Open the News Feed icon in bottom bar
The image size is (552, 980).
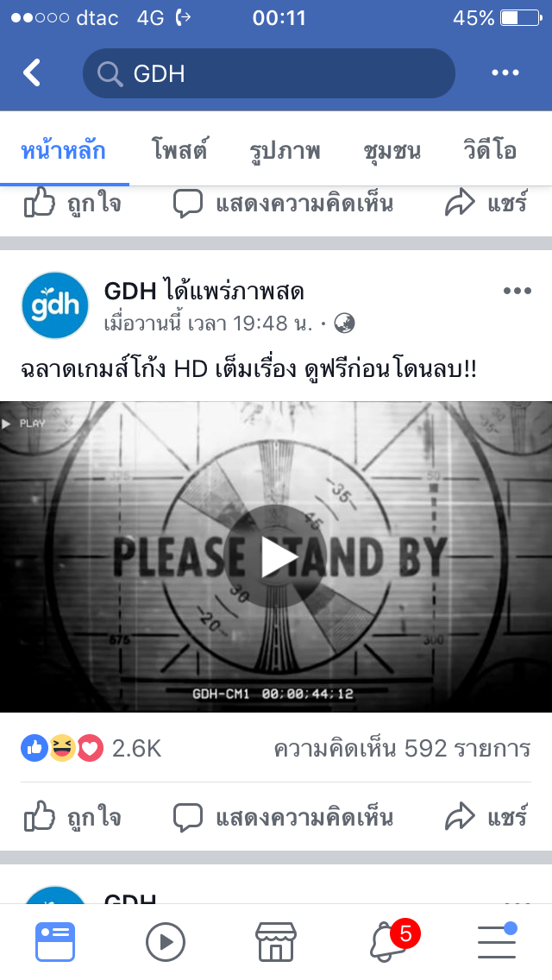tap(55, 941)
